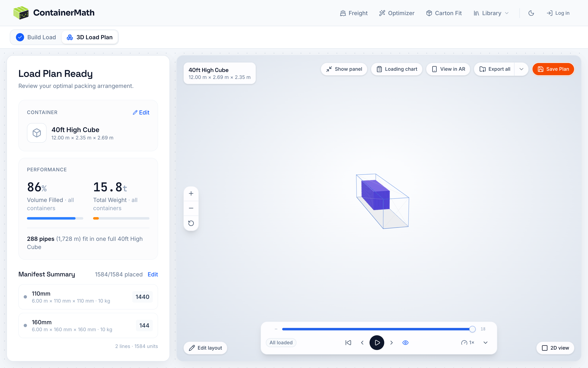This screenshot has width=588, height=368.
Task: Zoom out the 3D view
Action: pos(191,208)
